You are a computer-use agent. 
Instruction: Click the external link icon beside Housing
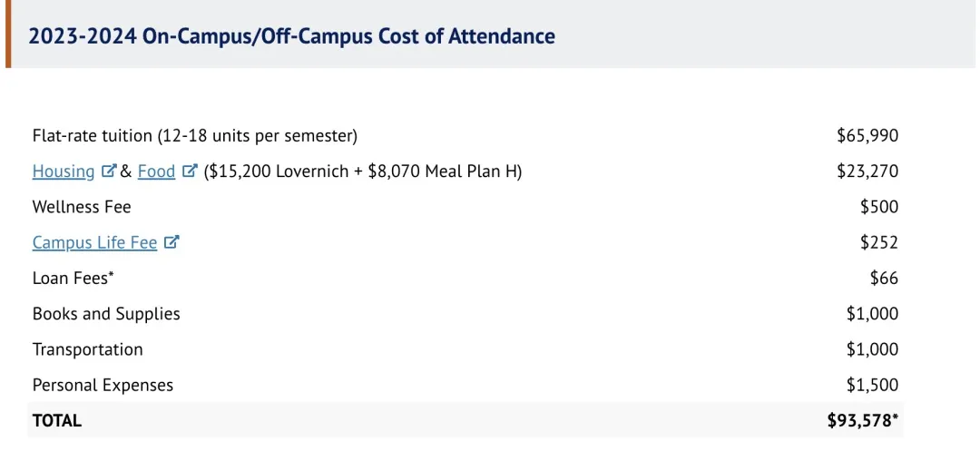pos(109,171)
